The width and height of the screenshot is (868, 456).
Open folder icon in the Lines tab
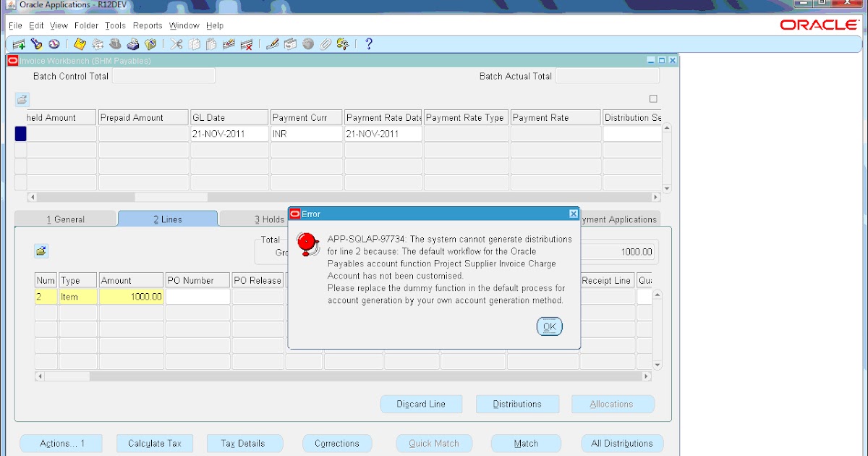pos(41,251)
